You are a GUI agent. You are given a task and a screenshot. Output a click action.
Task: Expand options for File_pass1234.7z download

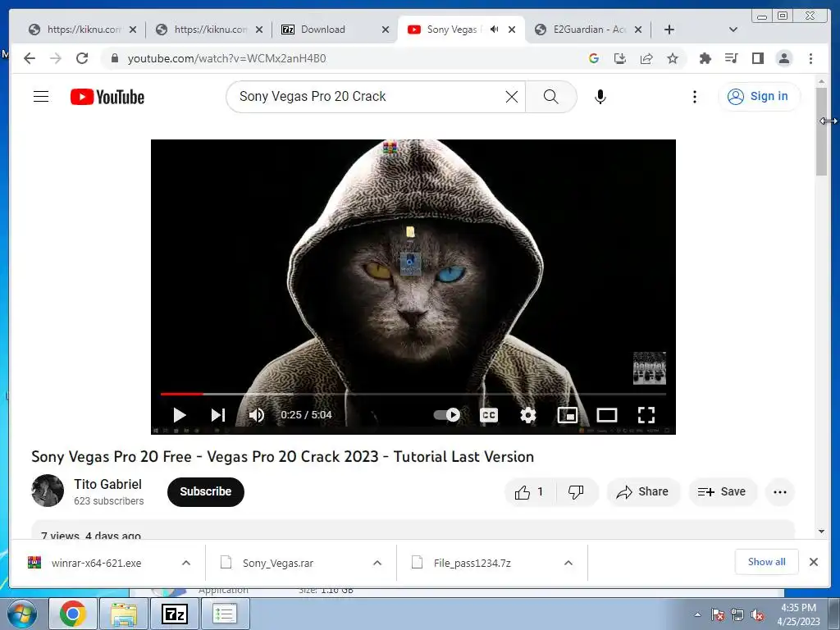[x=568, y=563]
